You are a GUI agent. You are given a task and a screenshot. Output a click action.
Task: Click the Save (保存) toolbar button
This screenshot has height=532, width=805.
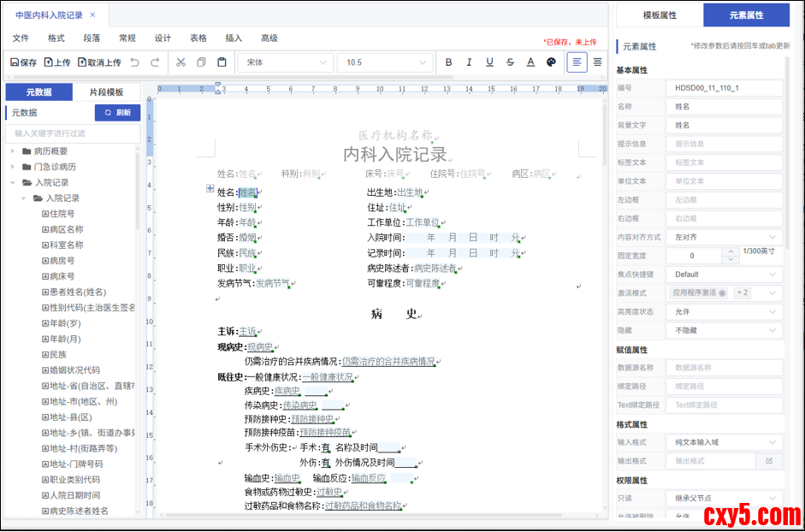point(23,62)
